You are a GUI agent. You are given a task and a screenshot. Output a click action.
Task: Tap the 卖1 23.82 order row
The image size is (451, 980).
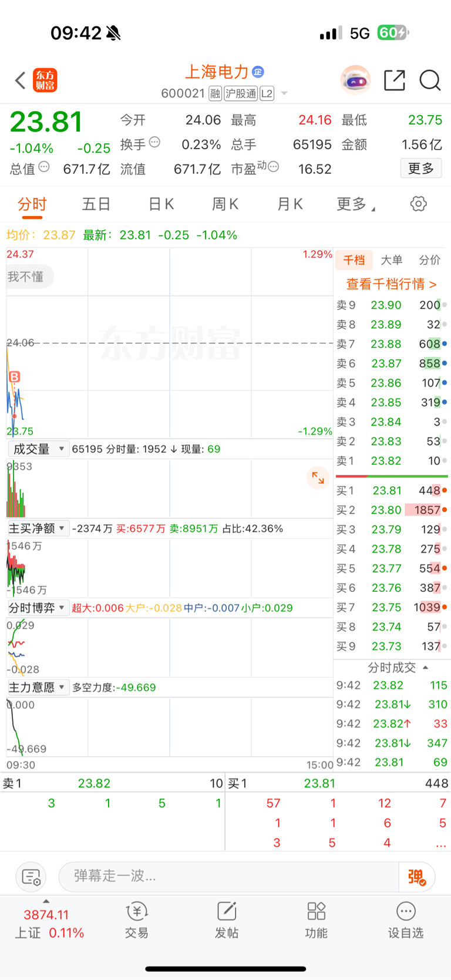click(392, 461)
